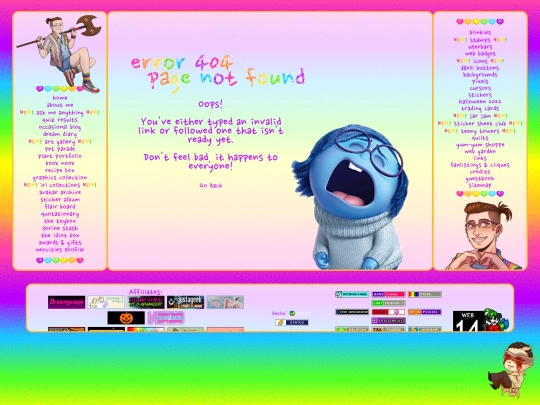Open awards & gifts

click(x=60, y=243)
